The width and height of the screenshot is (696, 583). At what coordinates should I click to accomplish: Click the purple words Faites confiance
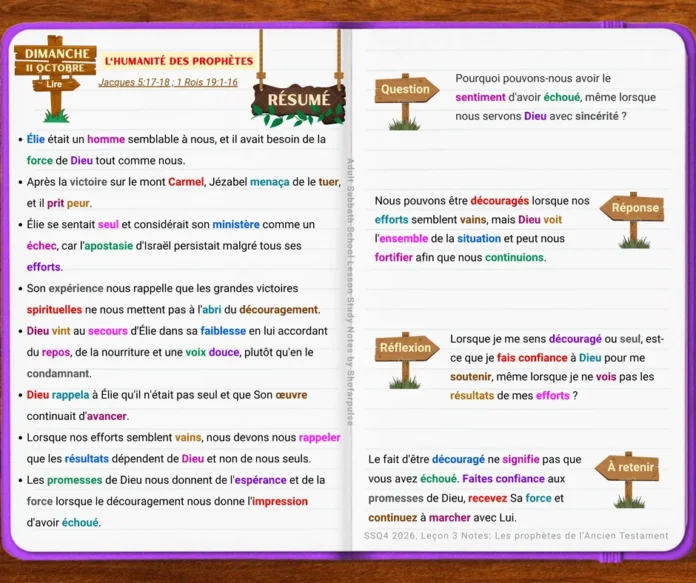click(x=503, y=479)
